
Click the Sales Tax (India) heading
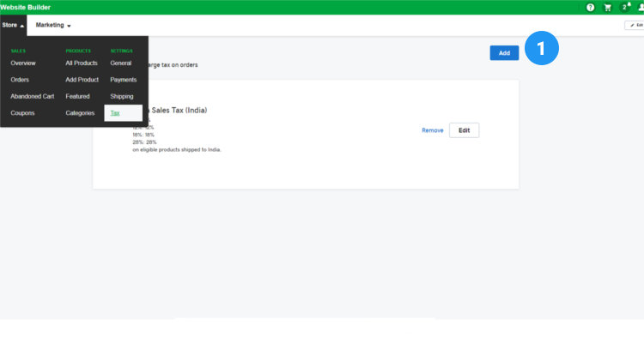pyautogui.click(x=179, y=111)
